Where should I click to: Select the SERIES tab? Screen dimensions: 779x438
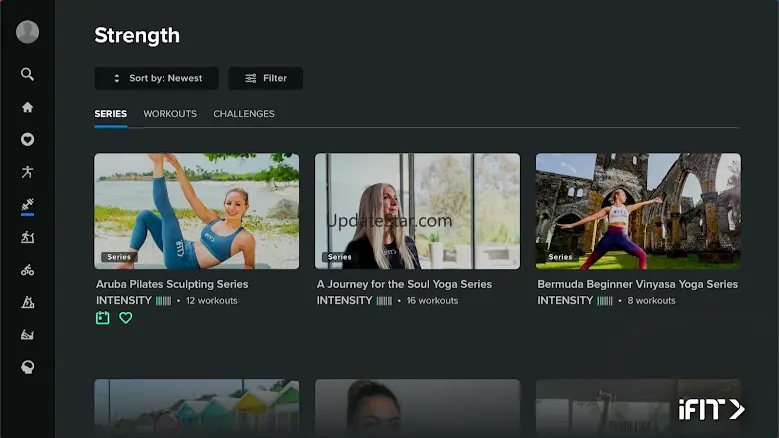point(111,114)
